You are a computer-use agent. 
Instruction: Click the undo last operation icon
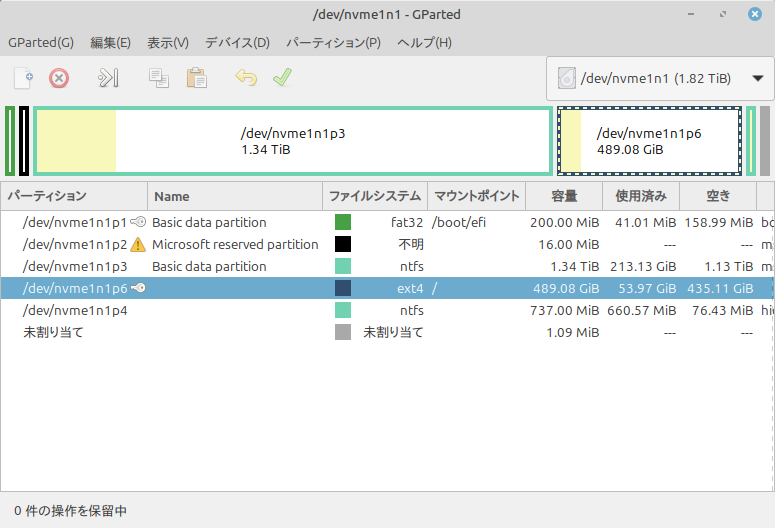coord(246,78)
